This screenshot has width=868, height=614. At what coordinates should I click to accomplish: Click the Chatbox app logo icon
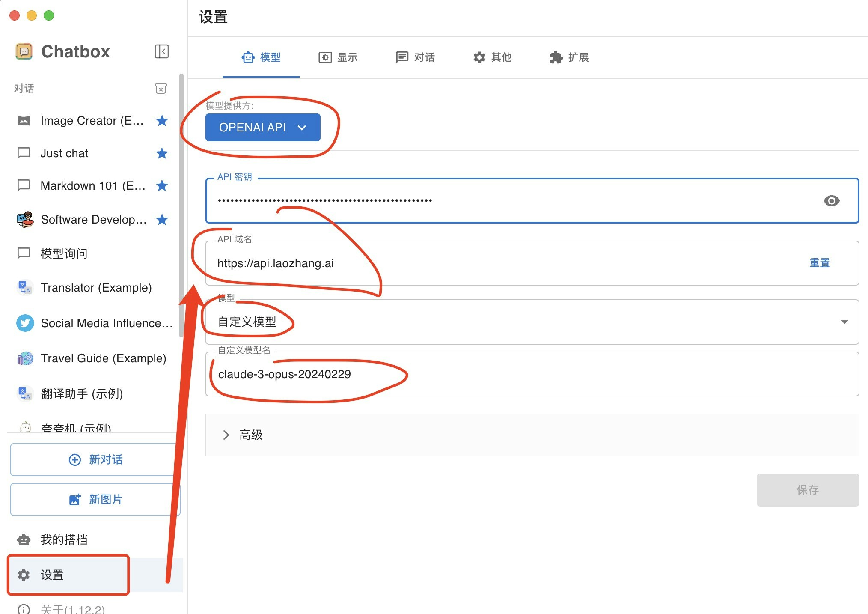coord(24,51)
